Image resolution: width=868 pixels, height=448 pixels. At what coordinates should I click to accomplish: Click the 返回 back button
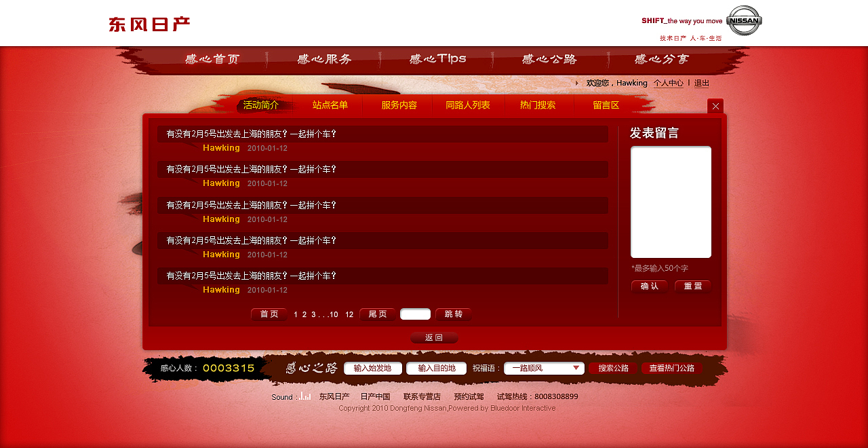pos(434,337)
